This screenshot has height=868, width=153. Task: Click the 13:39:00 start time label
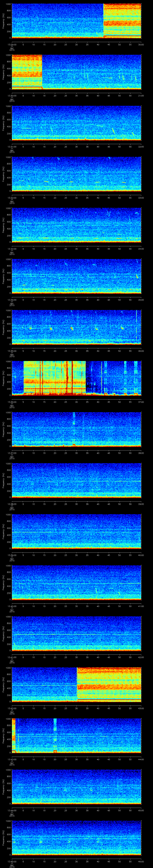coord(12,555)
